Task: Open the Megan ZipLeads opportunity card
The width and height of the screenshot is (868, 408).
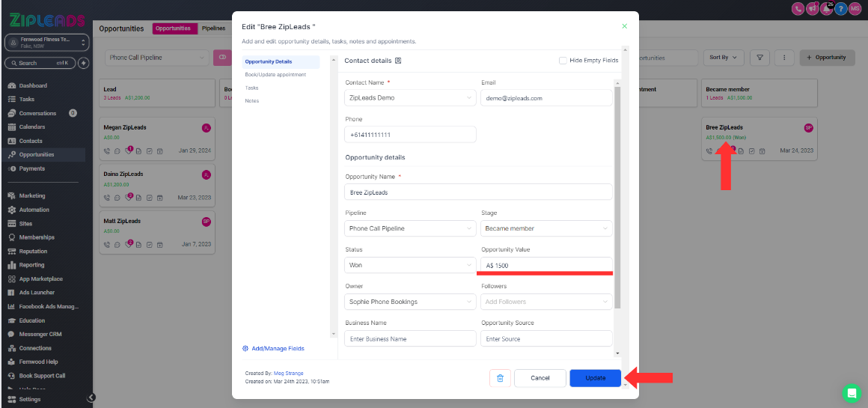Action: [x=156, y=138]
